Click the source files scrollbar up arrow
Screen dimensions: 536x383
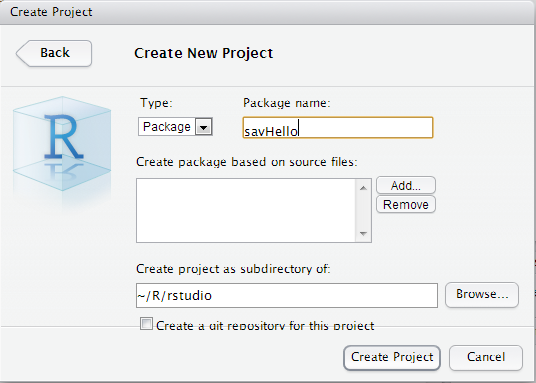click(363, 188)
